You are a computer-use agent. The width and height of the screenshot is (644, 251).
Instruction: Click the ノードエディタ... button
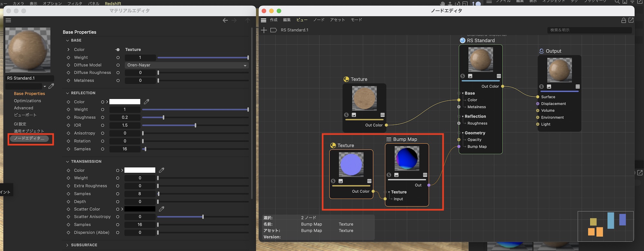[x=29, y=139]
